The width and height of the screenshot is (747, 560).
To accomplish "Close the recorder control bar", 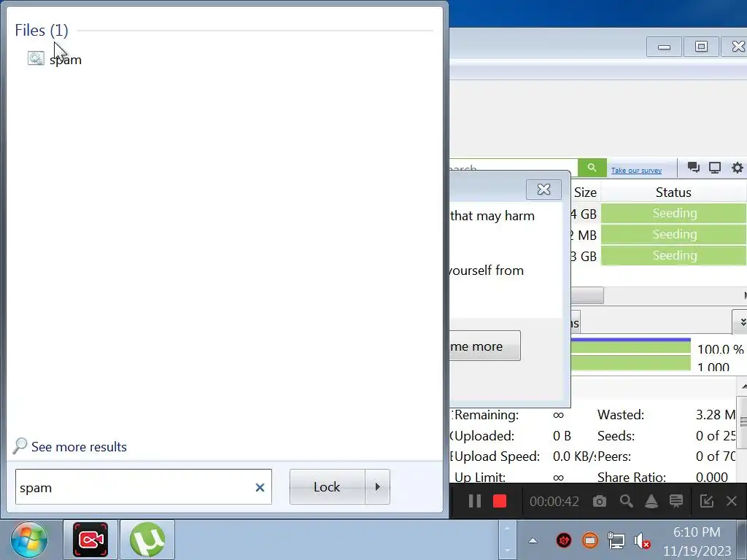I will 732,501.
